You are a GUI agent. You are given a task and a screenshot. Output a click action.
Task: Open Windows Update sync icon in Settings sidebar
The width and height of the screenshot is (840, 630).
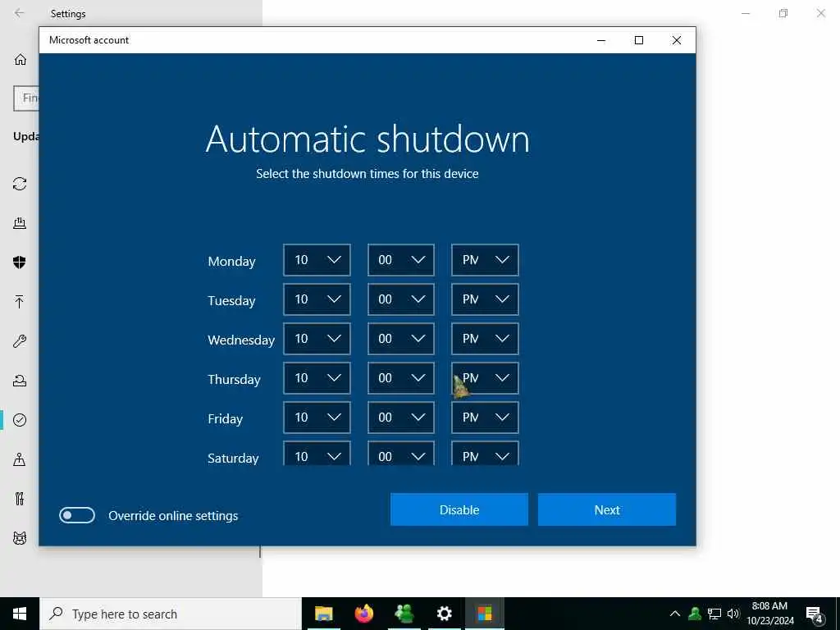[20, 184]
